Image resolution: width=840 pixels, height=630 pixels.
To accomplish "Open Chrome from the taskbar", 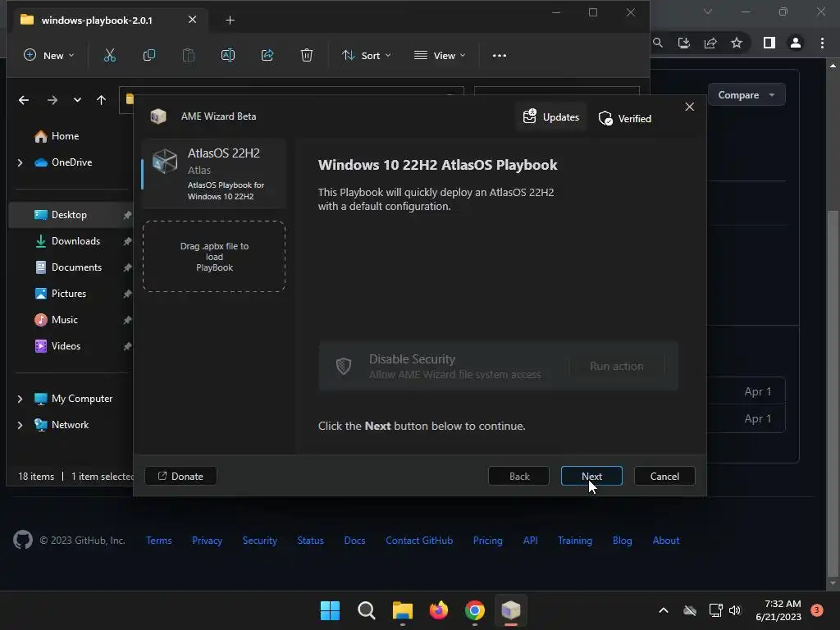I will pyautogui.click(x=475, y=610).
